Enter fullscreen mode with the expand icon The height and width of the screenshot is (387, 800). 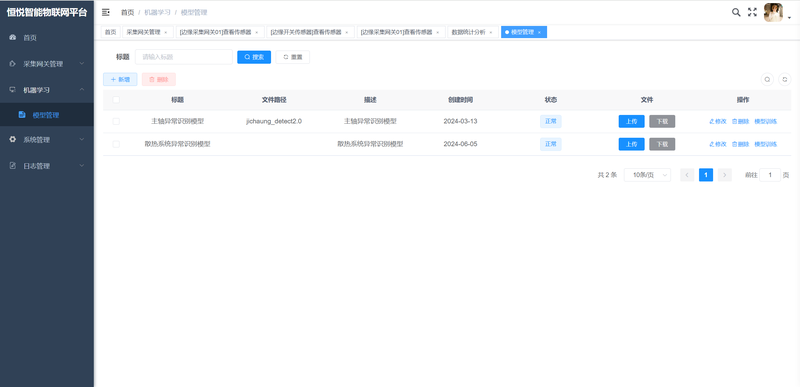coord(752,12)
